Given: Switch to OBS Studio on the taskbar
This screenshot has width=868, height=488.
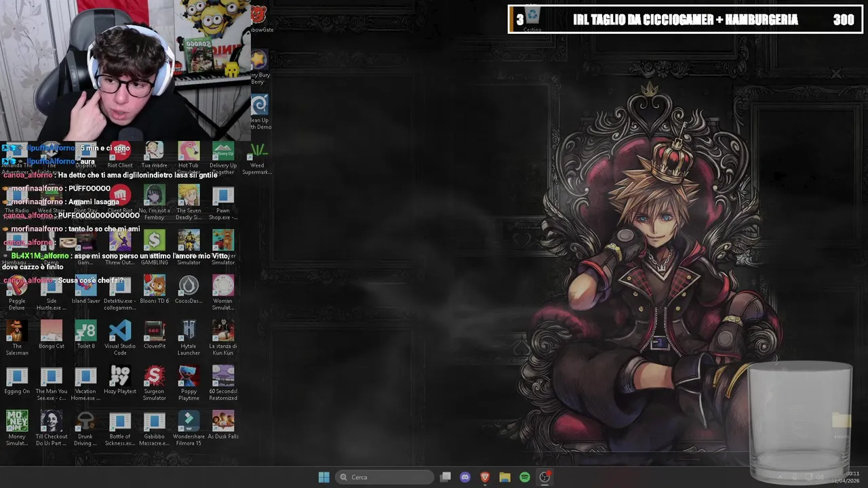Looking at the screenshot, I should tap(545, 477).
